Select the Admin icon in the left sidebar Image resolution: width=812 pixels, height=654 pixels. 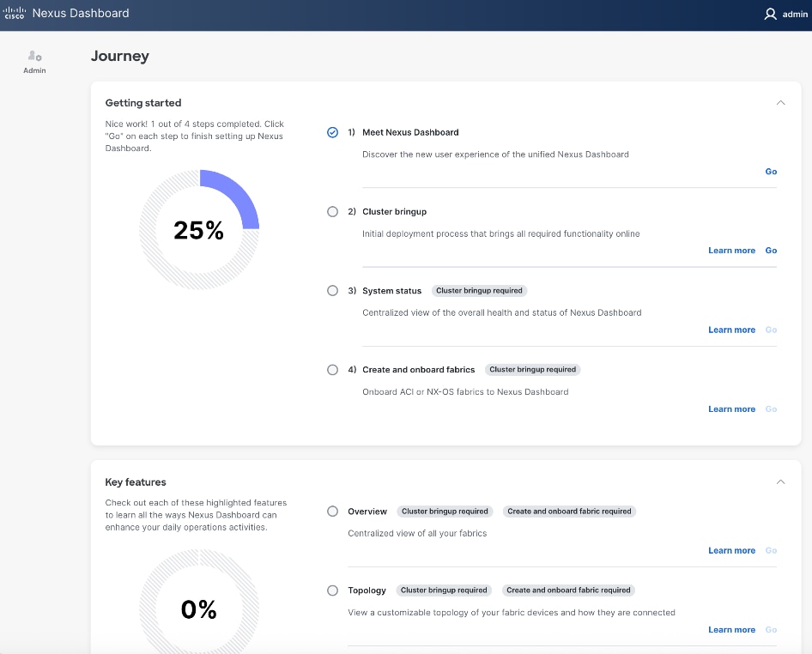tap(34, 60)
